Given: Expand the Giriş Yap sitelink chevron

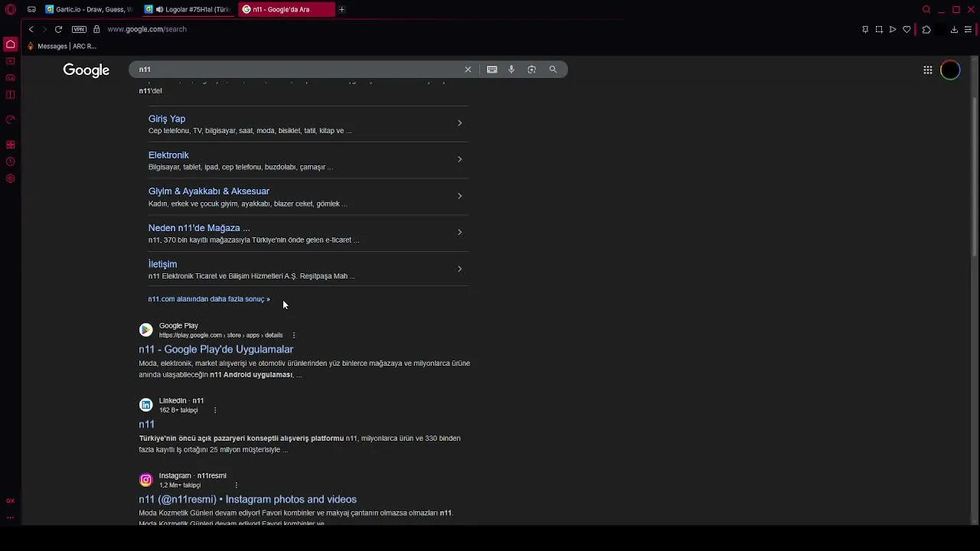Looking at the screenshot, I should click(x=459, y=122).
